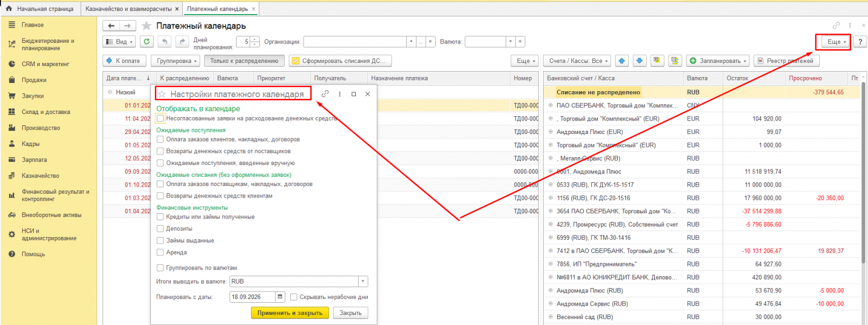Open the three-dot menu in the settings dialog header
Screen dimensions: 868x325
pyautogui.click(x=340, y=94)
